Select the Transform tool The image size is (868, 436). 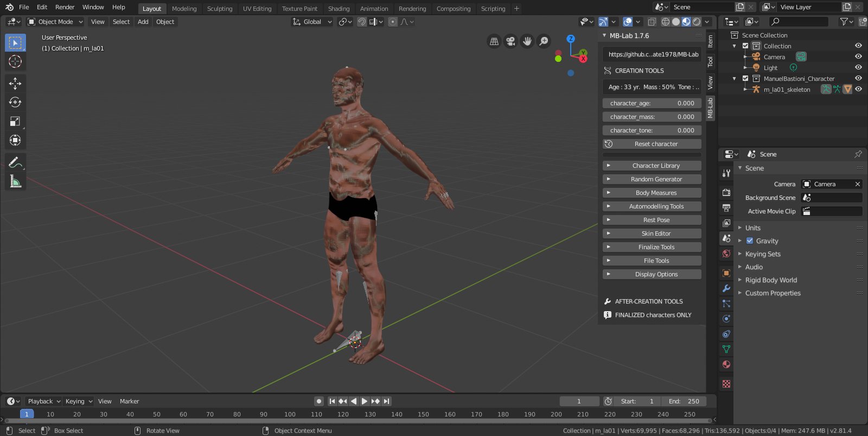tap(15, 141)
